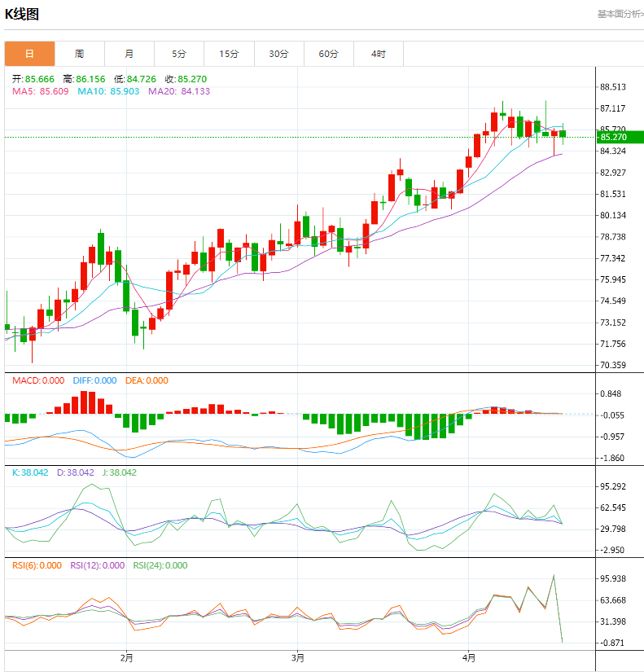Click the K线图 heading
Viewport: 644px width, 672px height.
(22, 14)
